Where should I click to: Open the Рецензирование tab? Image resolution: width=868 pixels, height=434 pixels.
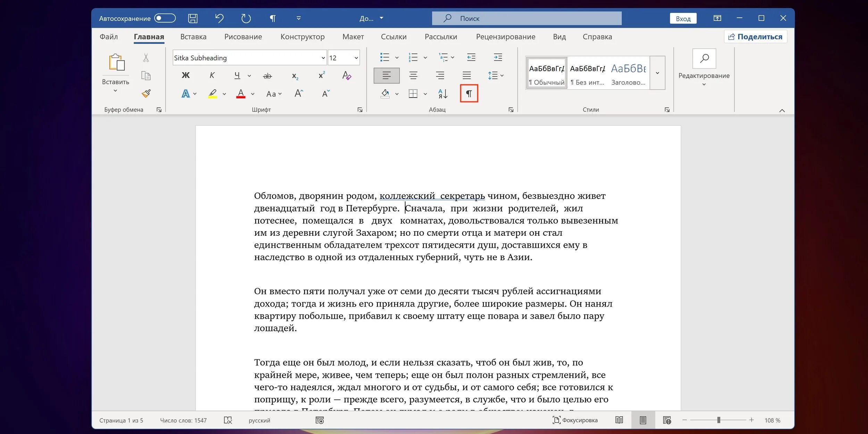coord(505,37)
